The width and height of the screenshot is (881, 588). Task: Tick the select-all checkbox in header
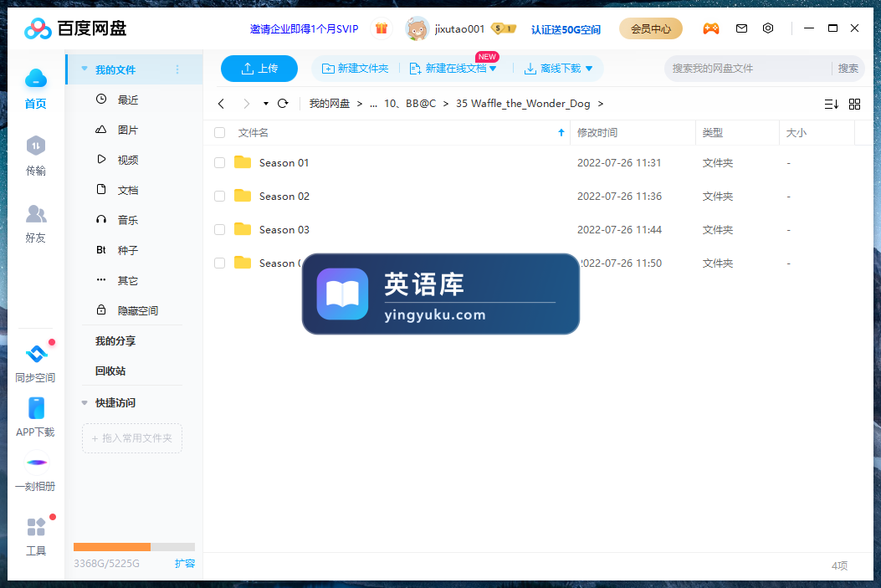pos(220,132)
